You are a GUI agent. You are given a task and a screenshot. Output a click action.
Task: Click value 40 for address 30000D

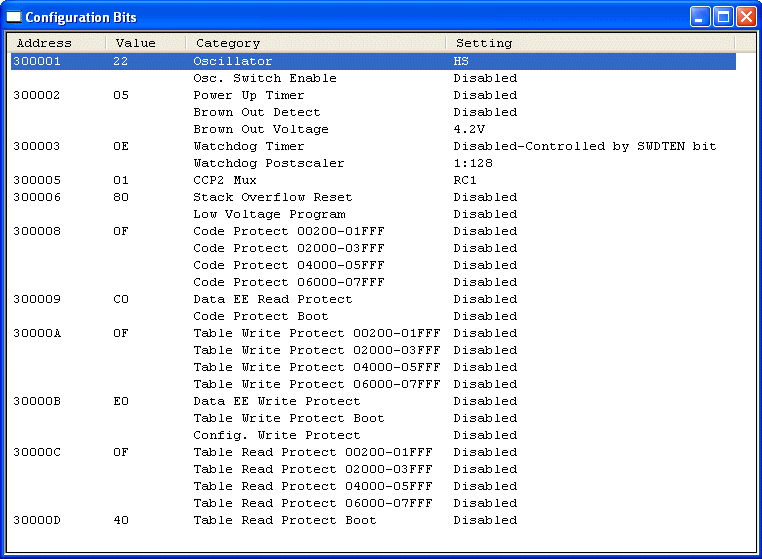pyautogui.click(x=121, y=521)
